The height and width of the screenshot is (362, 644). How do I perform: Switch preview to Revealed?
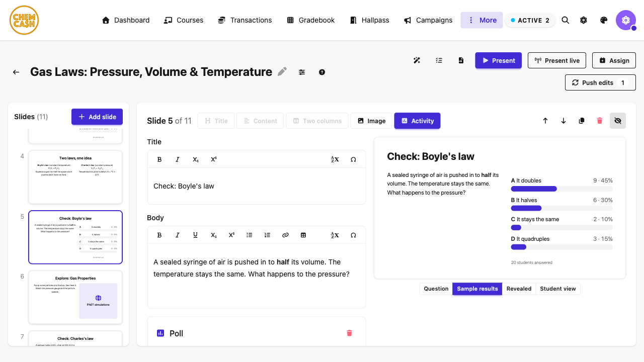tap(519, 289)
